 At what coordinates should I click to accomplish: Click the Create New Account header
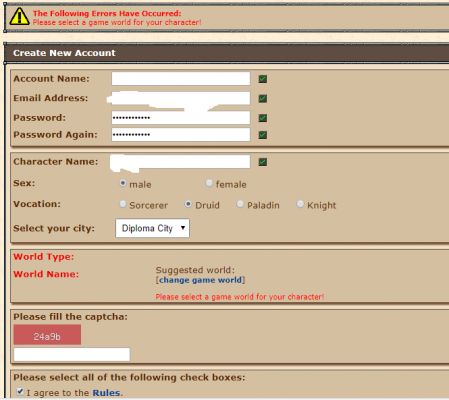[x=64, y=53]
